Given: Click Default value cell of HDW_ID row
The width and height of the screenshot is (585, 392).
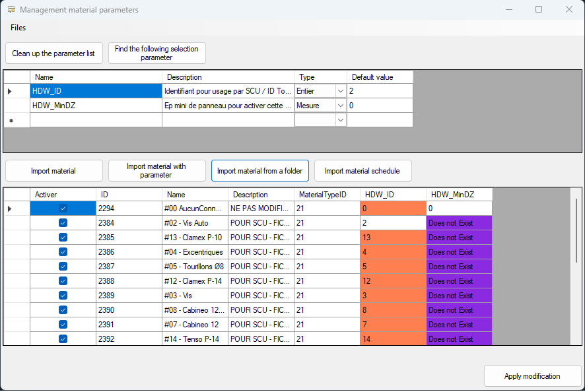Looking at the screenshot, I should pos(380,91).
